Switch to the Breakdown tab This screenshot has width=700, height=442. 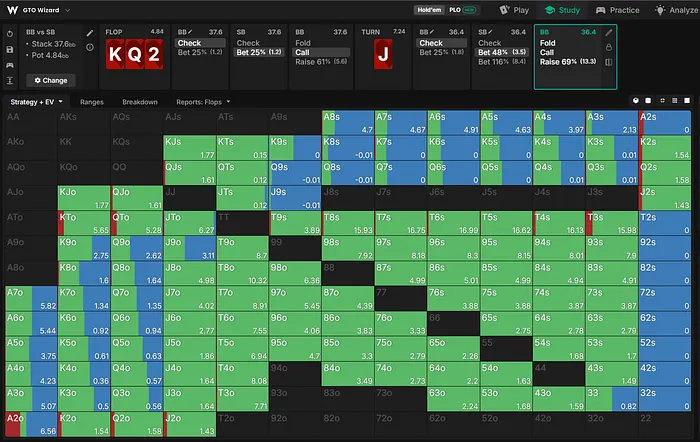point(140,102)
